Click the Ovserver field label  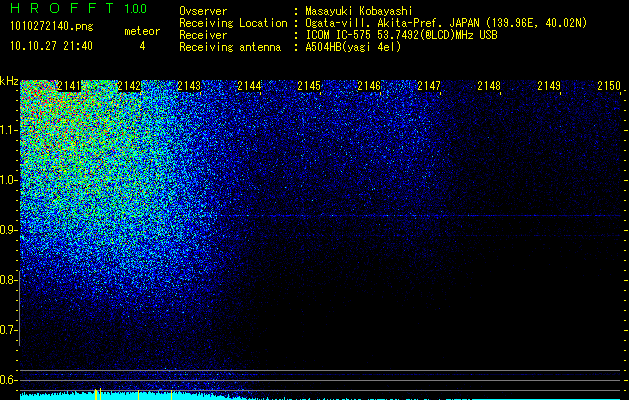[203, 11]
